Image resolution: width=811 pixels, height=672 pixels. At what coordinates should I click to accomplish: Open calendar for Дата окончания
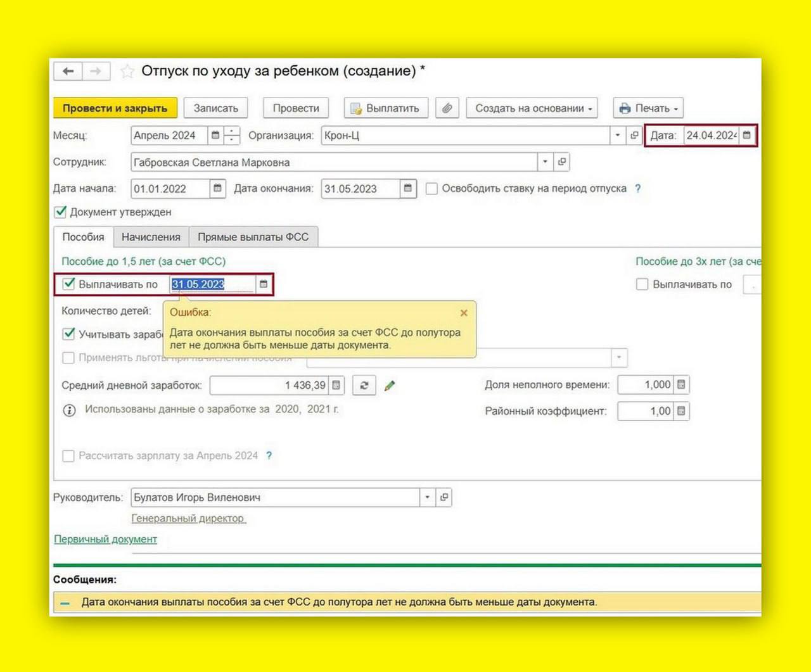(x=408, y=189)
